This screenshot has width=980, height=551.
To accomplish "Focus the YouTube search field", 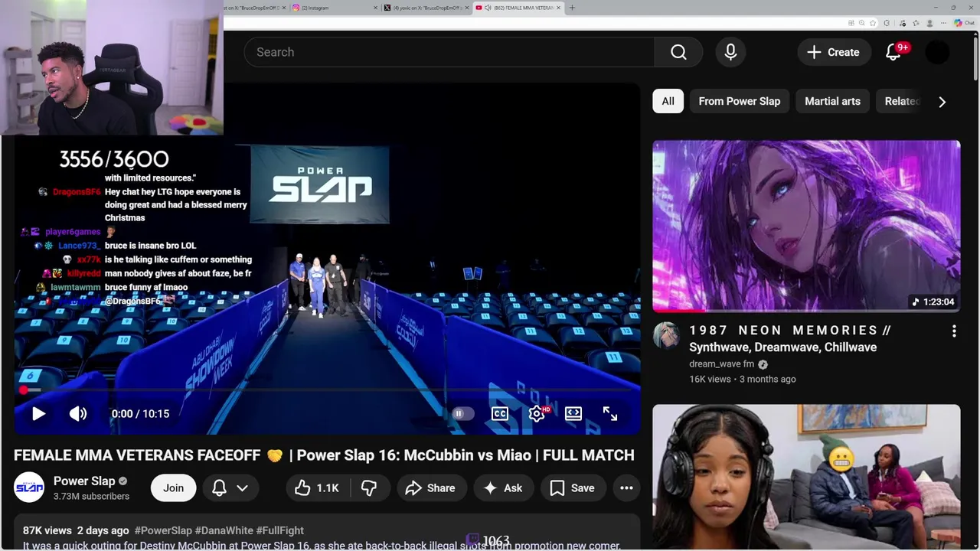I will click(449, 52).
